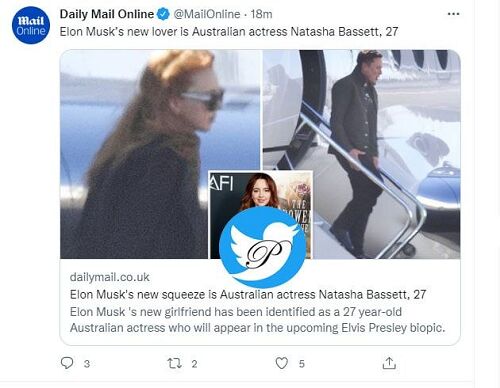The image size is (500, 388).
Task: Click the retweet arrows icon
Action: 174,363
